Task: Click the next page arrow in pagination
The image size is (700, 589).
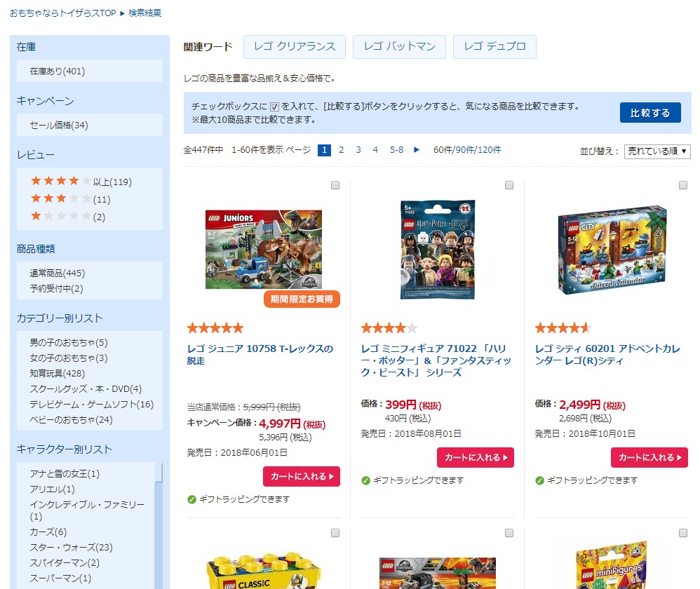Action: pyautogui.click(x=416, y=150)
